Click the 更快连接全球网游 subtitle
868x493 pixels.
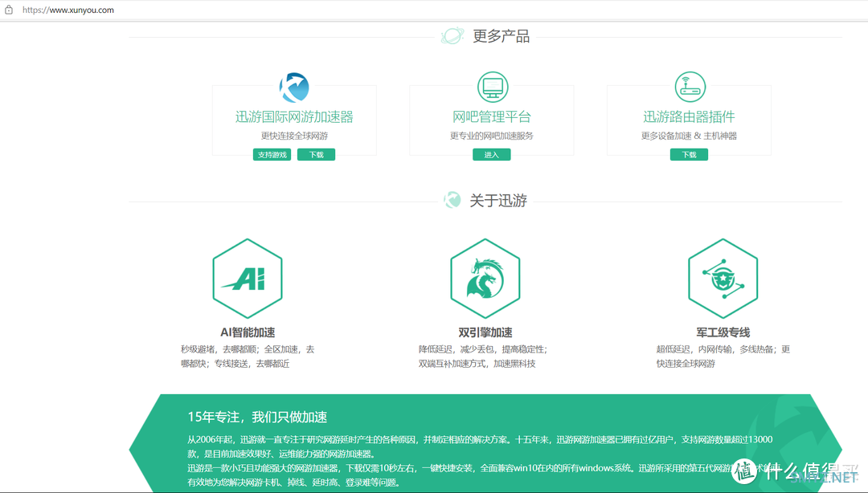click(x=294, y=136)
